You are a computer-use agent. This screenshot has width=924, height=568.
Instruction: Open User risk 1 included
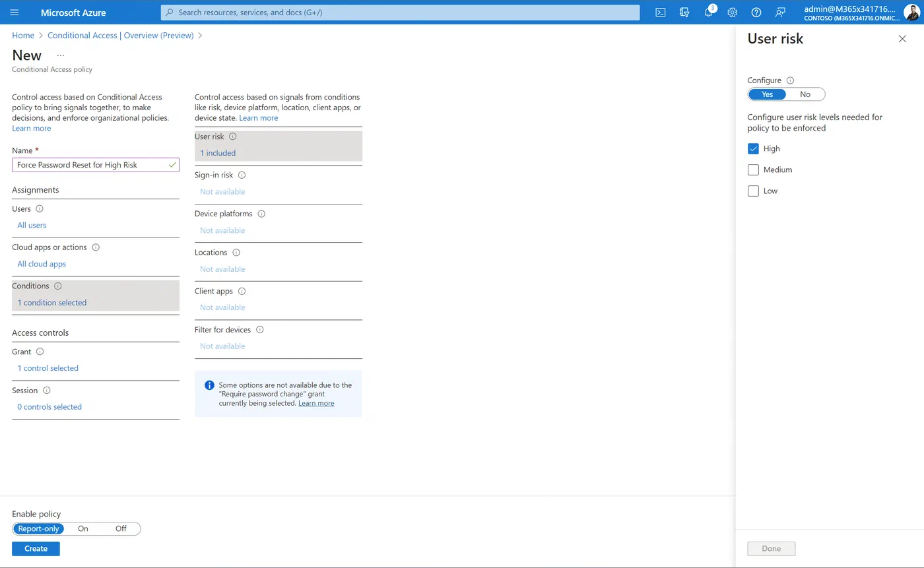[218, 153]
